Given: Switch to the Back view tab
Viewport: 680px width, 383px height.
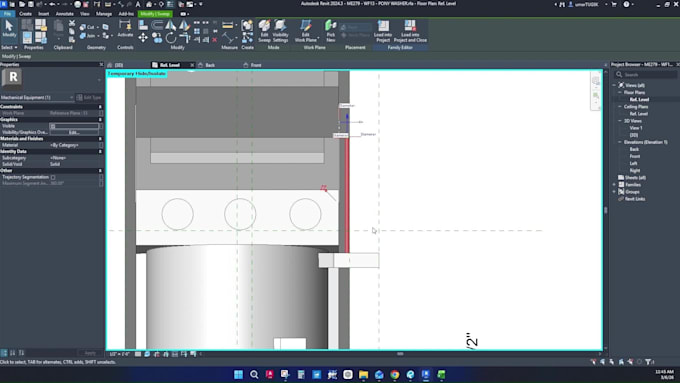Looking at the screenshot, I should [210, 65].
